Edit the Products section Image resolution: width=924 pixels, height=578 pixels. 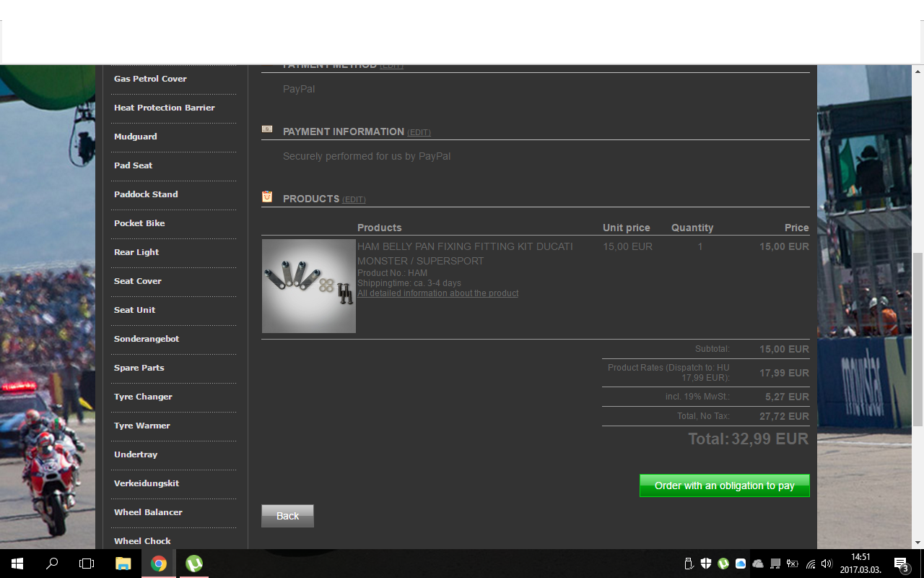coord(354,200)
